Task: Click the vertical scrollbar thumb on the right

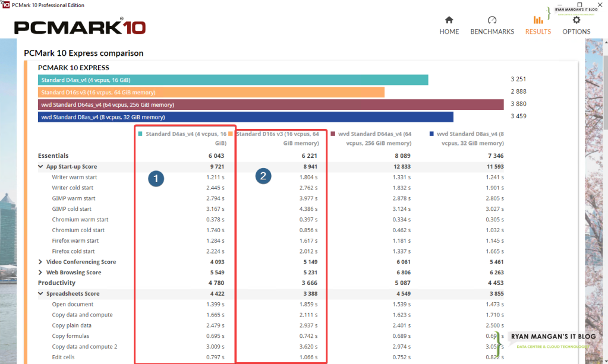Action: click(605, 92)
